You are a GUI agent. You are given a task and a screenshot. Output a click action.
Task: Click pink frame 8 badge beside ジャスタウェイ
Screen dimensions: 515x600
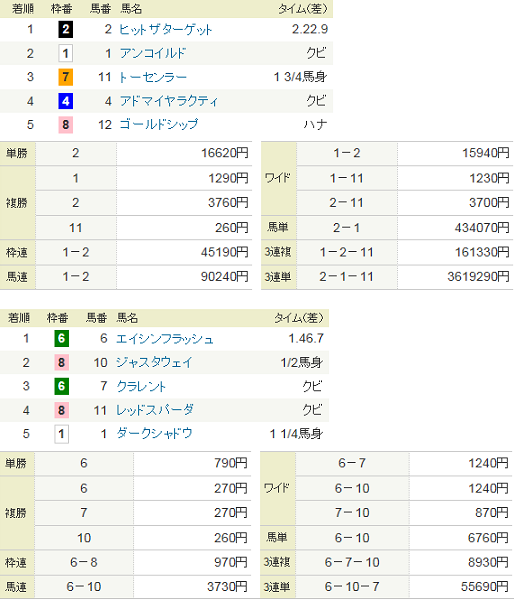[61, 362]
